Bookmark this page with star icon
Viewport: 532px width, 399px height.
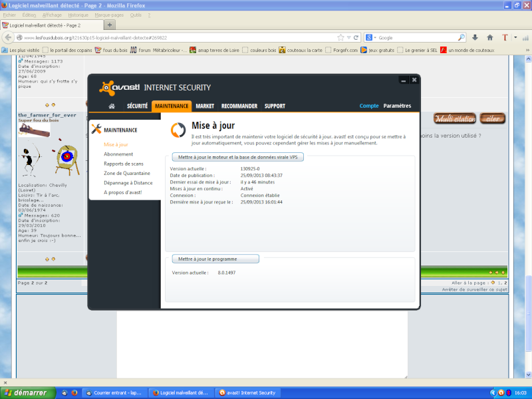[340, 38]
